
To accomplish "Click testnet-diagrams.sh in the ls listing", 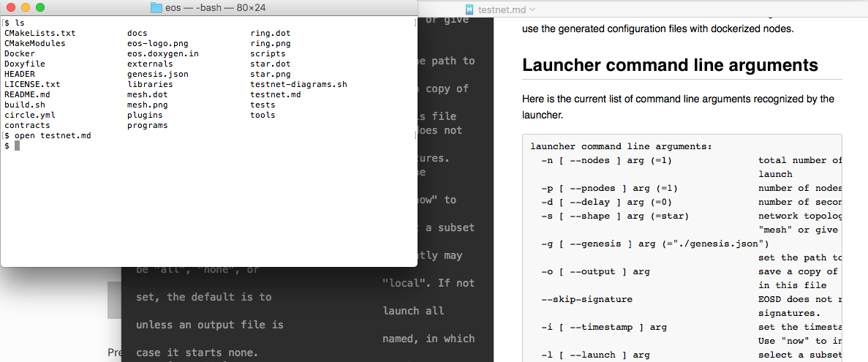I will (x=299, y=84).
